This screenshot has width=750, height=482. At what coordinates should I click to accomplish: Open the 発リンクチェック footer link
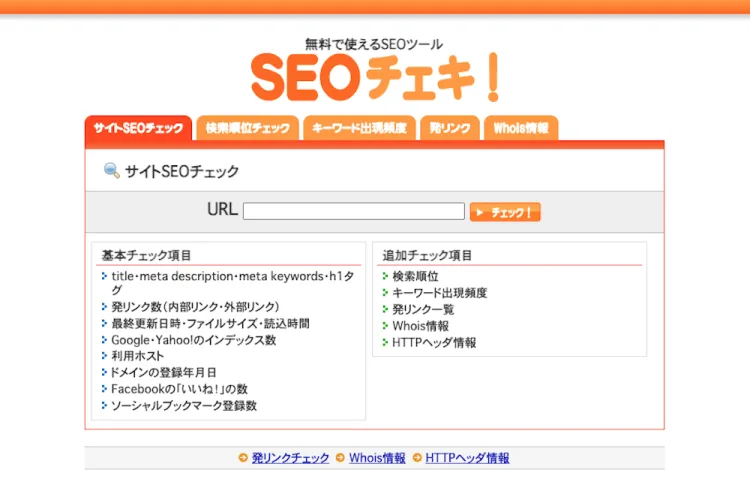pyautogui.click(x=290, y=458)
